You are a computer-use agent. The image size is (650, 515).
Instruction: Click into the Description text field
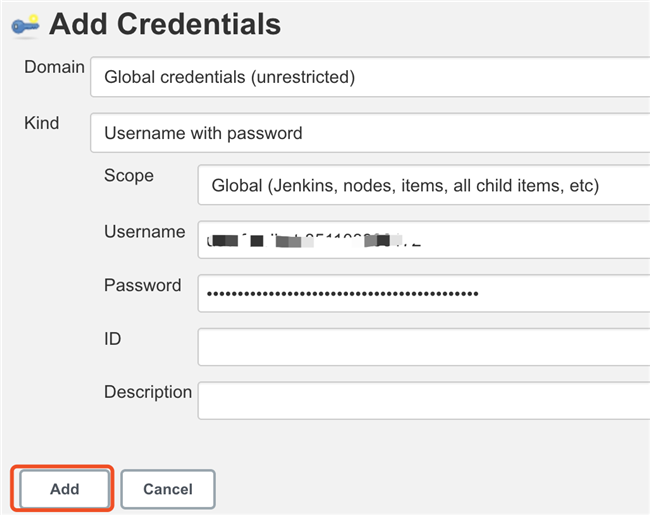(424, 400)
